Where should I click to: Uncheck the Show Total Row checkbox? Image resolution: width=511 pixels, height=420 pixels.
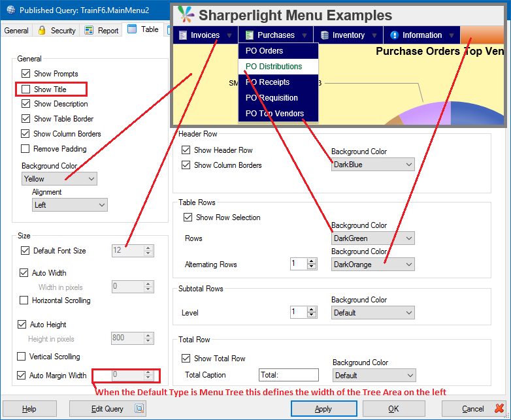click(186, 359)
